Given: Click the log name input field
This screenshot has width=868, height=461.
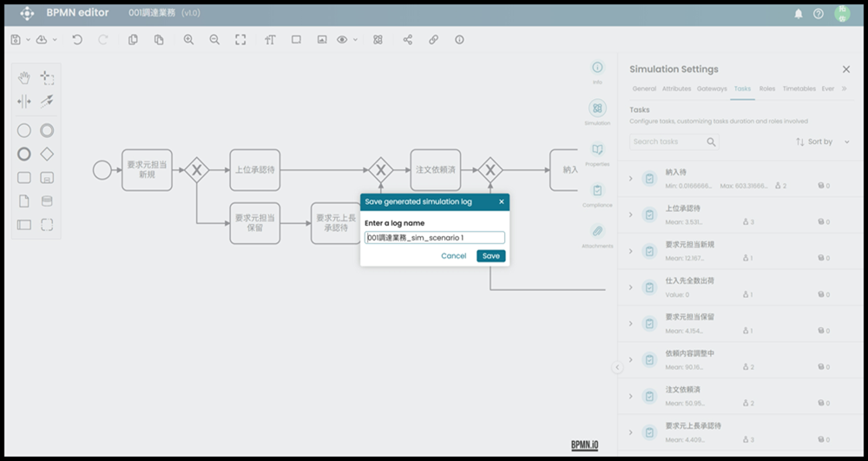Looking at the screenshot, I should (434, 238).
